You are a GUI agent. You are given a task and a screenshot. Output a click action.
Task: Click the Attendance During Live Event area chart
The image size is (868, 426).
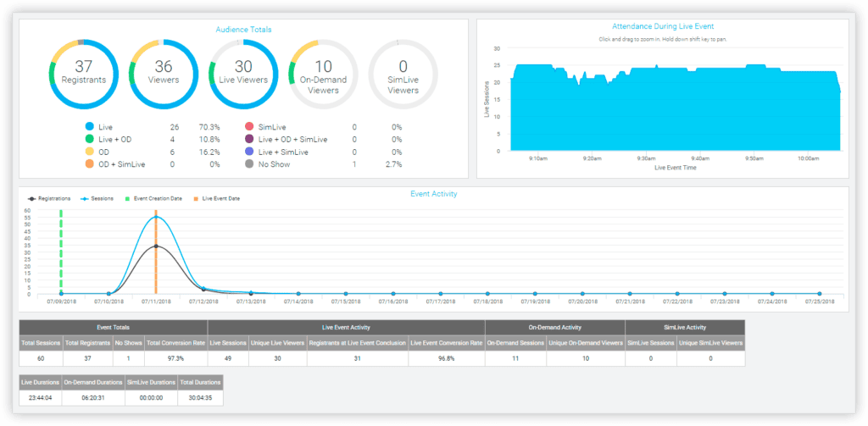tap(676, 108)
